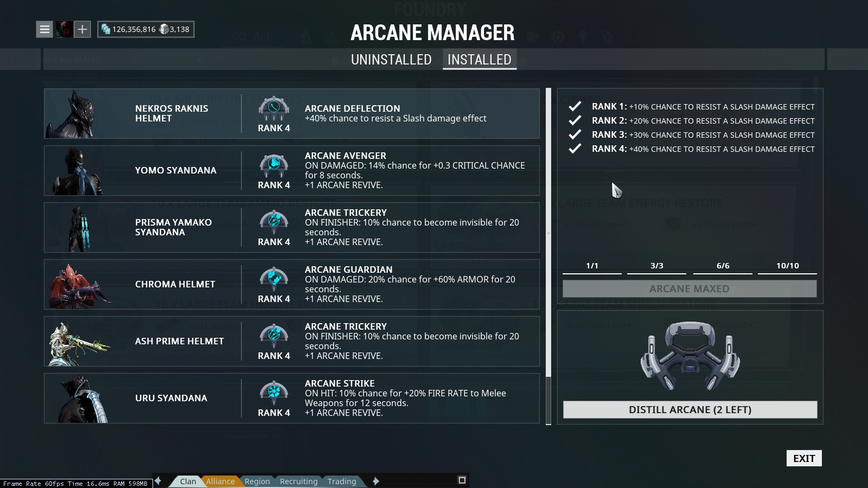Screen dimensions: 868x488
Task: Click the Rank 3 checkmark
Action: tap(575, 134)
